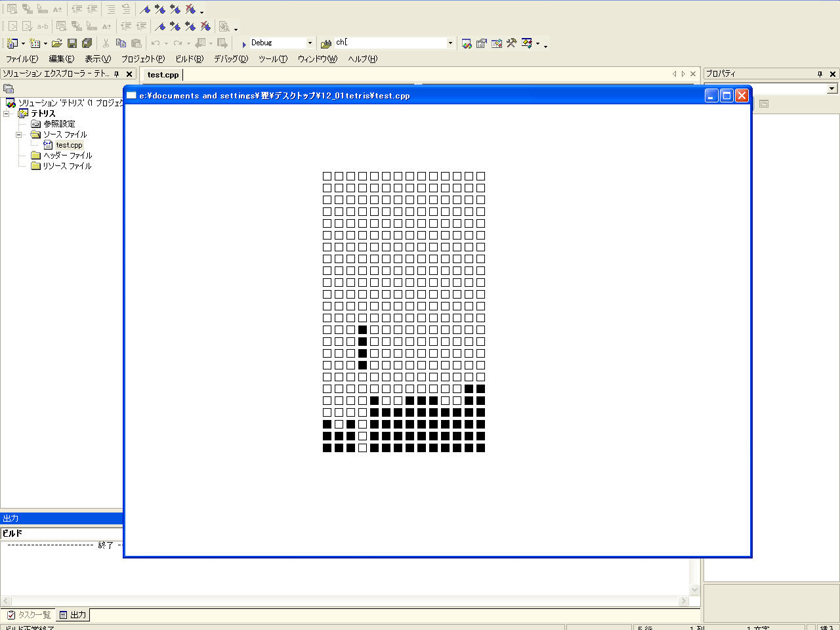Viewport: 840px width, 630px height.
Task: Click the New Project toolbar icon
Action: point(12,43)
